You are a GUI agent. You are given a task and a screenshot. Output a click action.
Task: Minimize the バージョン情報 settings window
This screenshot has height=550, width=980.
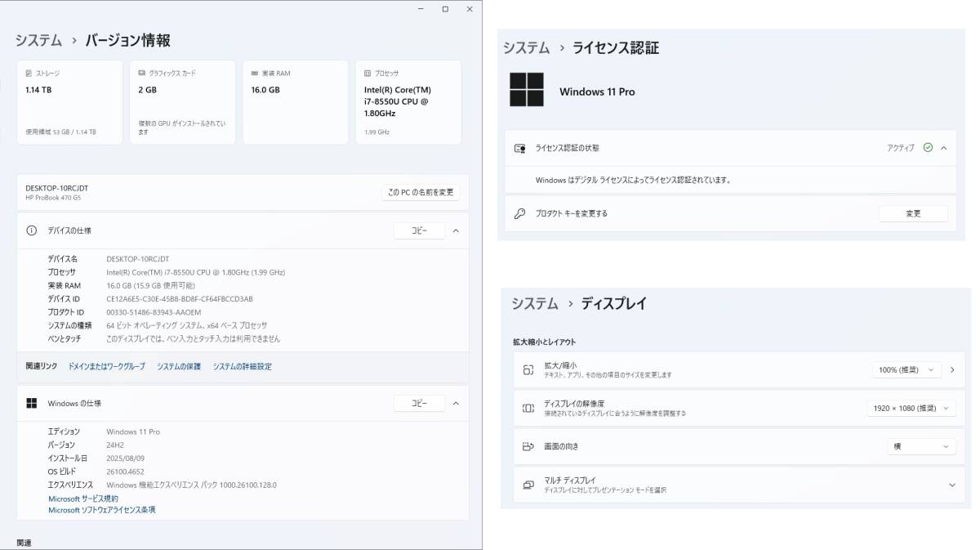click(421, 9)
